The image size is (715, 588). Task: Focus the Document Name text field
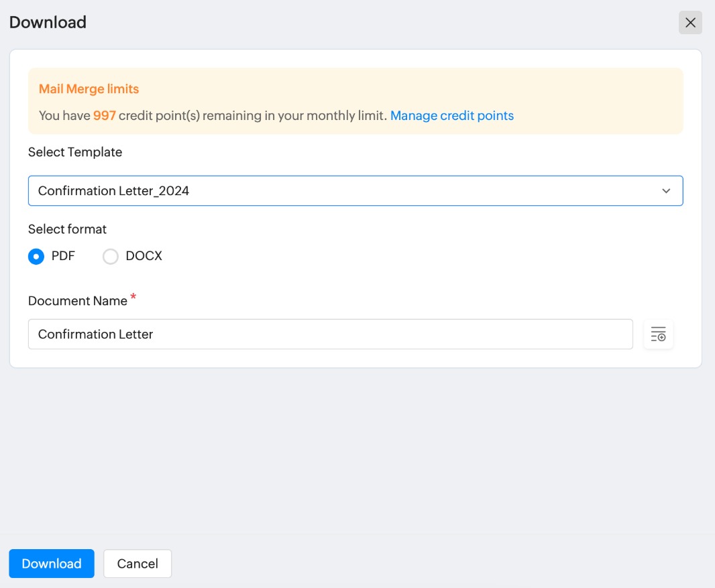(330, 334)
